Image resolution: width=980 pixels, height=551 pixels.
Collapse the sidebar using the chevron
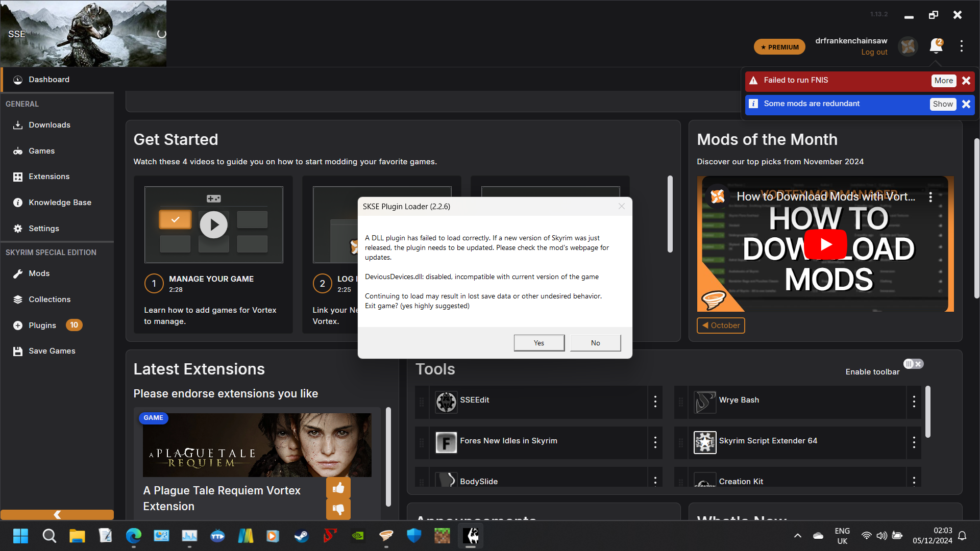57,514
